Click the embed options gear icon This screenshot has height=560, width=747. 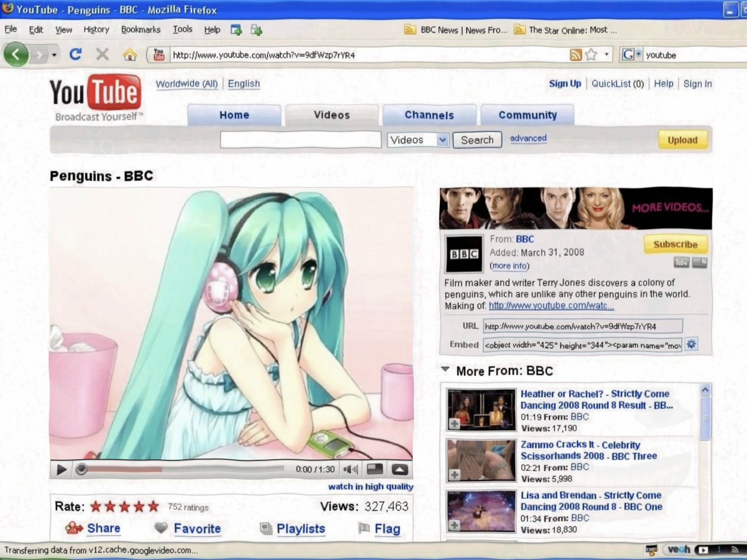(x=693, y=344)
